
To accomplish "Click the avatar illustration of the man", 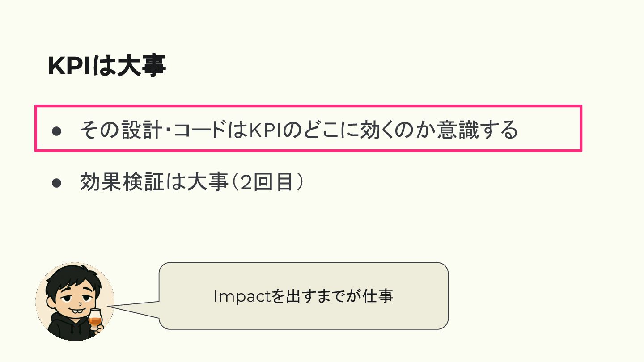I will click(x=75, y=302).
